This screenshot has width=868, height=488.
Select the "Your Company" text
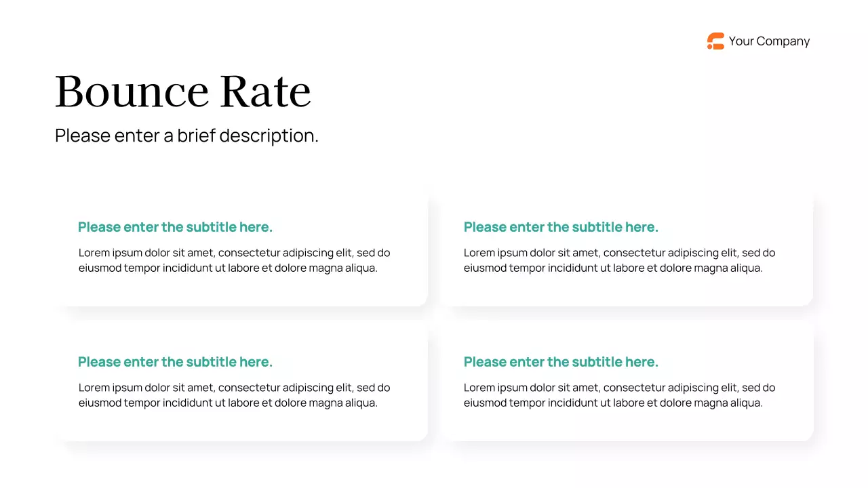click(769, 41)
